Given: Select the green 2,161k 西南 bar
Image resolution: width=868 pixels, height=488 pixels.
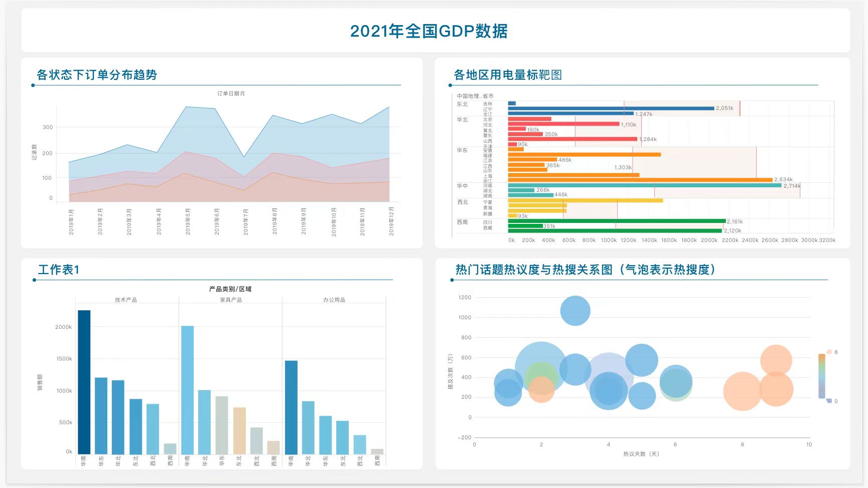Looking at the screenshot, I should (617, 221).
